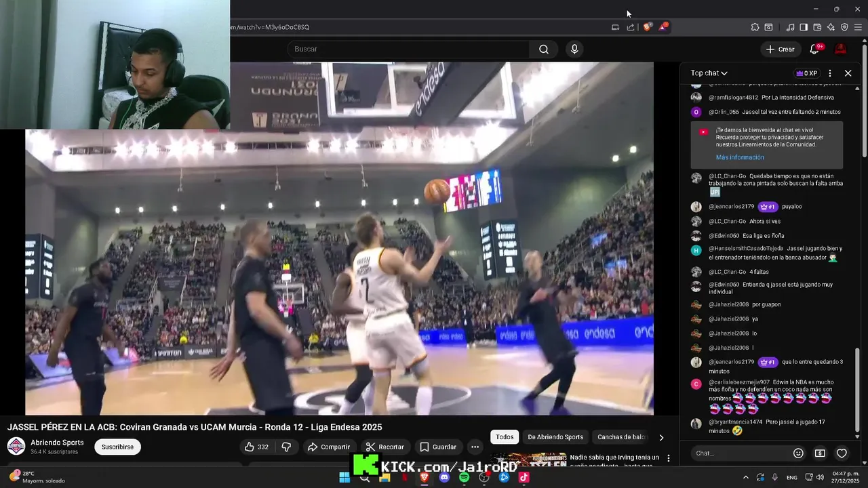Open Discord from the taskbar
Image resolution: width=868 pixels, height=488 pixels.
click(444, 477)
